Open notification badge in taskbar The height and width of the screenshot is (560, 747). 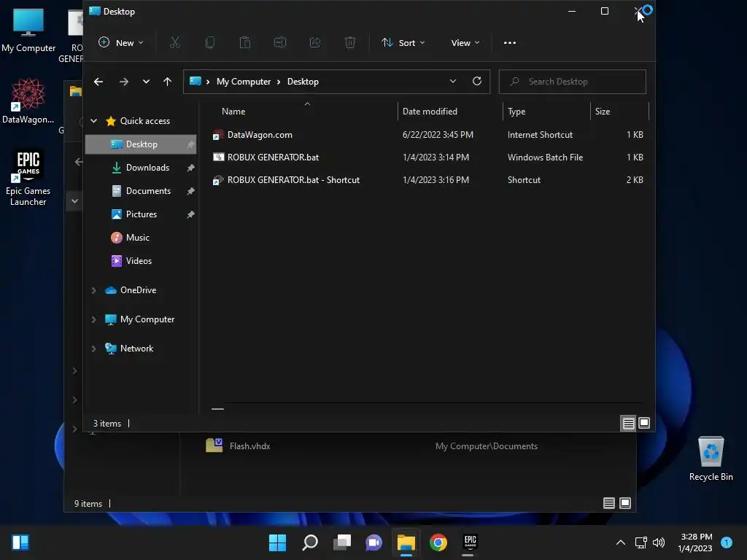coord(727,542)
